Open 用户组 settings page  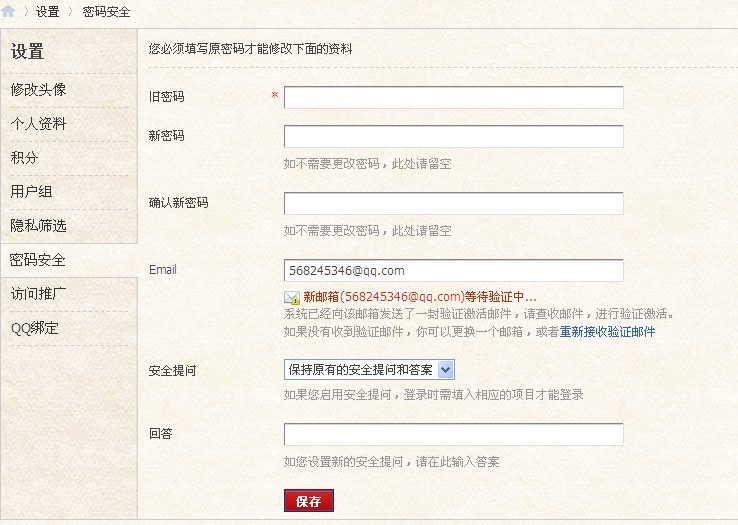point(32,192)
